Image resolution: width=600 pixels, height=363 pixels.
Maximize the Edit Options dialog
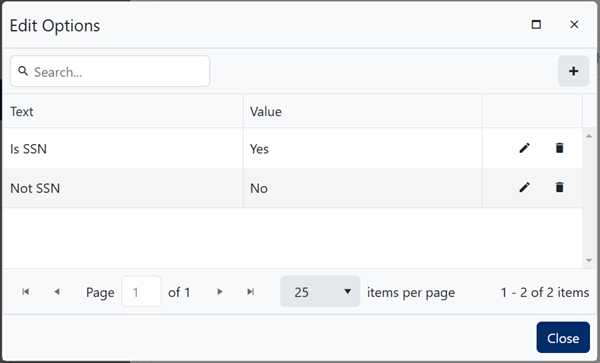coord(536,24)
